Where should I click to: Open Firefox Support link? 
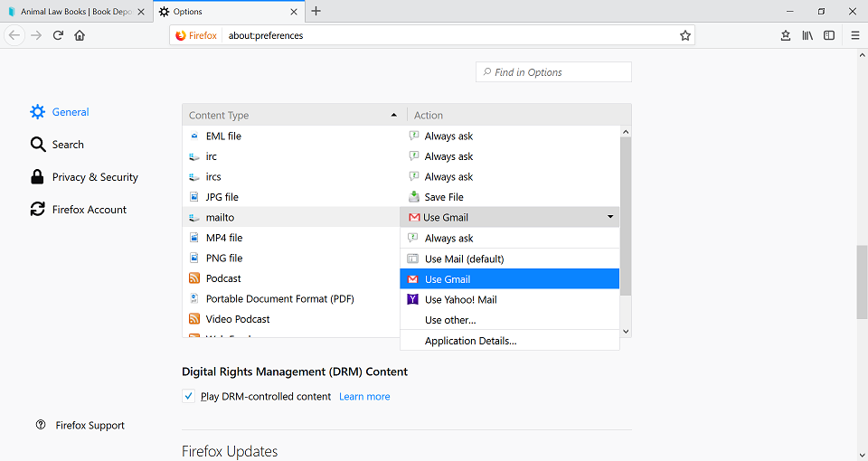point(90,425)
